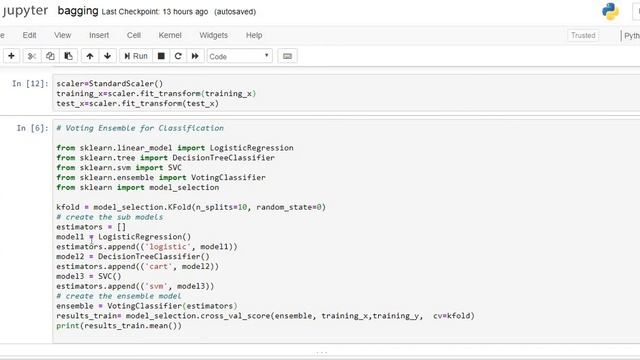The height and width of the screenshot is (360, 640).
Task: Cut selected cells with scissors icon
Action: pyautogui.click(x=32, y=56)
